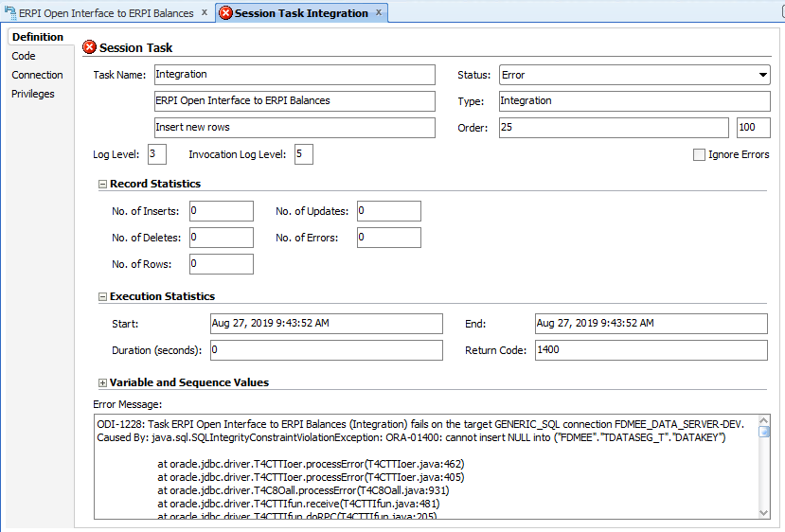Click the Log Level field

click(157, 154)
